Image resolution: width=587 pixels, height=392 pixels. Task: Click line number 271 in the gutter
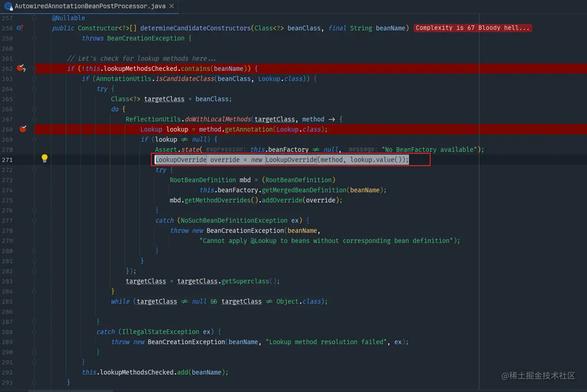pyautogui.click(x=7, y=160)
